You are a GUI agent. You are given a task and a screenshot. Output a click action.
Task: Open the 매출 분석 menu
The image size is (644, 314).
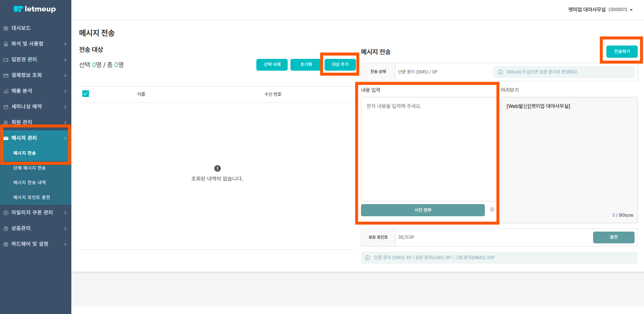36,91
